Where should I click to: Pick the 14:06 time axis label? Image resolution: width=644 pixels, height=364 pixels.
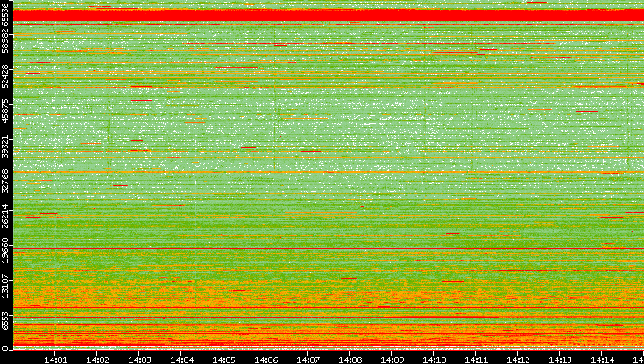click(265, 360)
